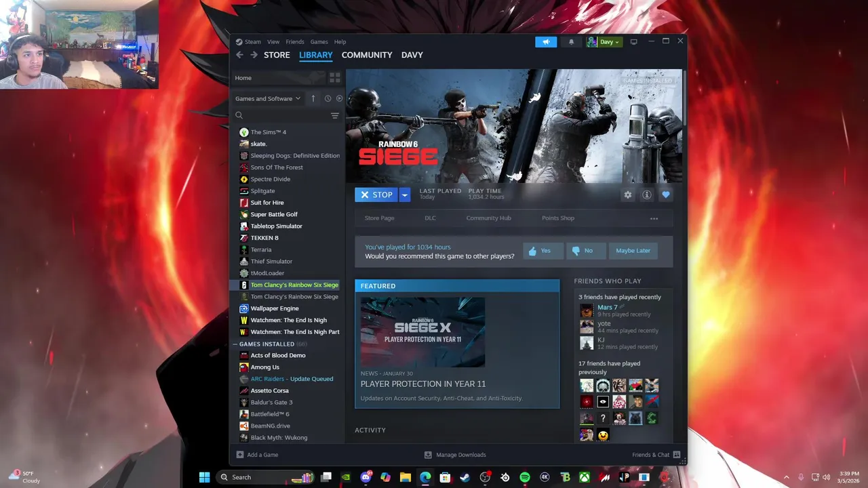The height and width of the screenshot is (488, 868).
Task: Switch to the STORE tab
Action: click(x=277, y=55)
